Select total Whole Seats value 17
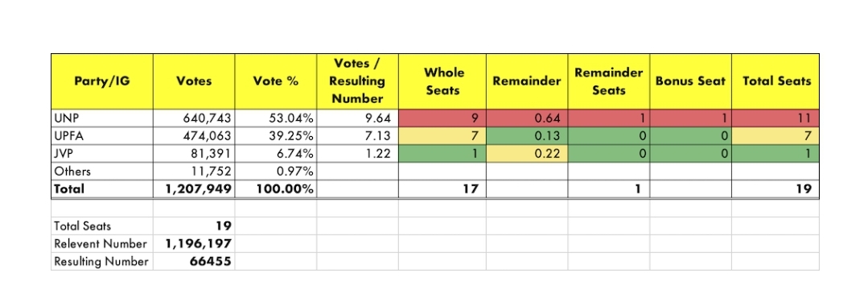The height and width of the screenshot is (302, 868). pyautogui.click(x=442, y=189)
